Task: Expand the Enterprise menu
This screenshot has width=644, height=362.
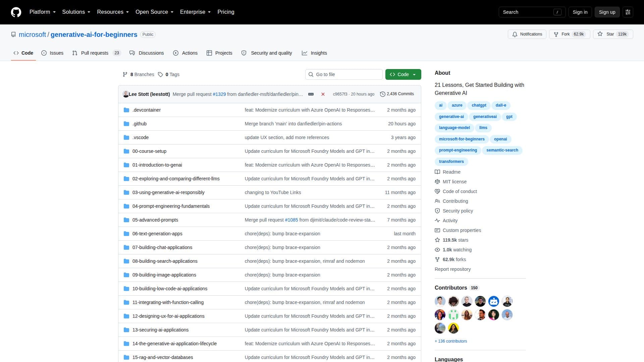Action: pos(195,12)
